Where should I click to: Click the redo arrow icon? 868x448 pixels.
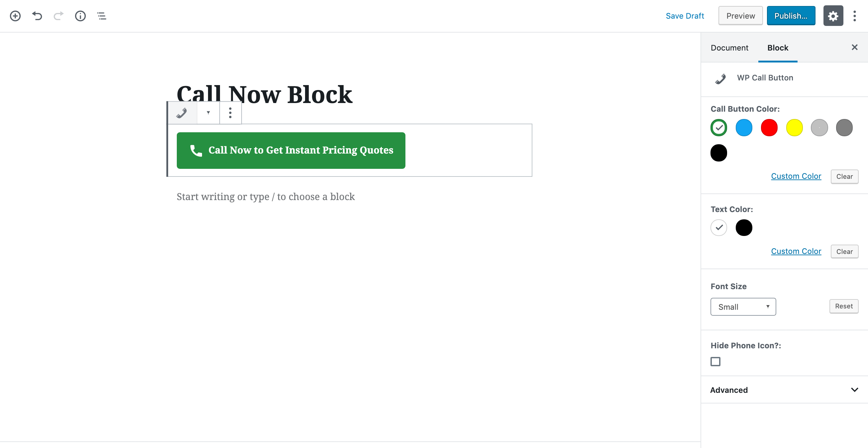tap(59, 15)
